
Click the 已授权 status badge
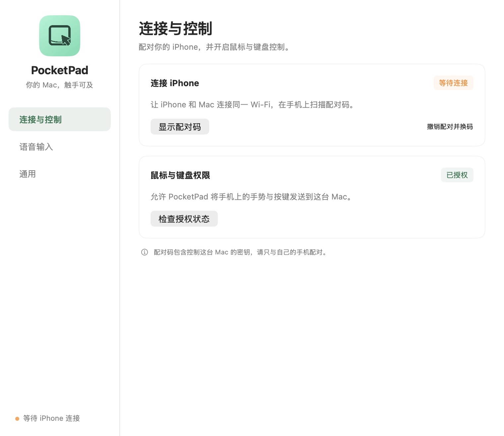(x=457, y=175)
